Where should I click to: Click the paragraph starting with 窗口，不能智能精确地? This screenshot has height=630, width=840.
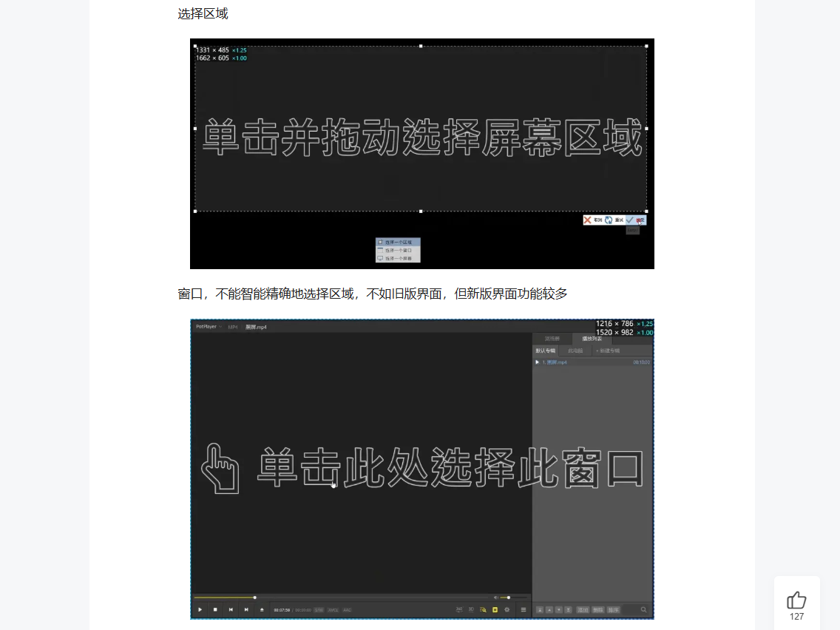coord(373,294)
